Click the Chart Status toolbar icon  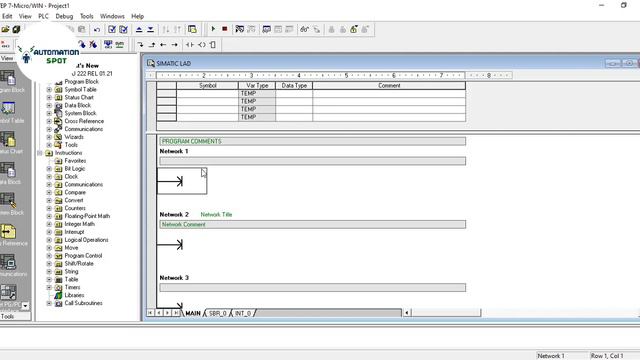pyautogui.click(x=267, y=29)
